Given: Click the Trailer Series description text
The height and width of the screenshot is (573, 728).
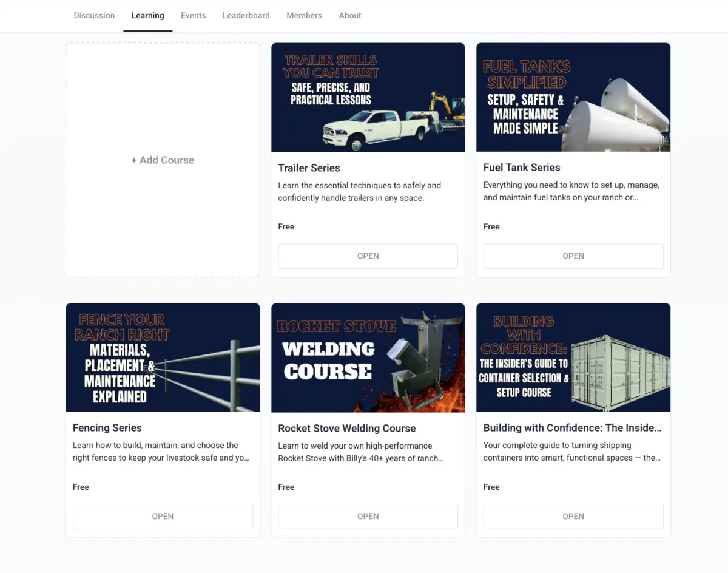Looking at the screenshot, I should (360, 192).
